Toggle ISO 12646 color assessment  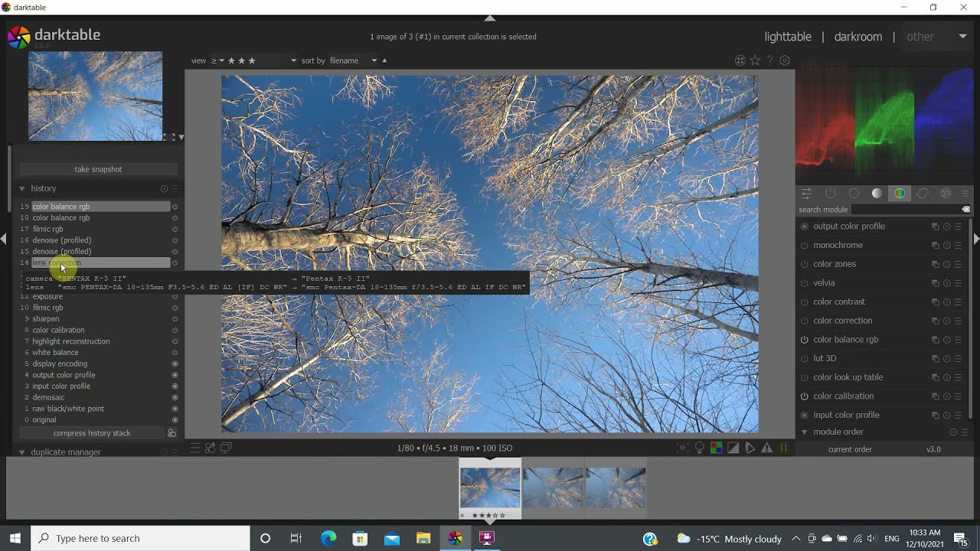tap(700, 448)
